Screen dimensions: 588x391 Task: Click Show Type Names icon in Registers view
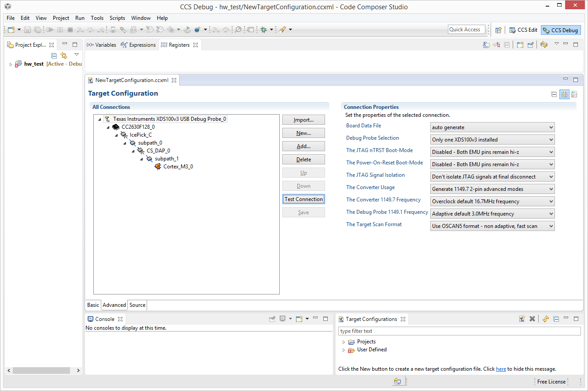coord(486,45)
